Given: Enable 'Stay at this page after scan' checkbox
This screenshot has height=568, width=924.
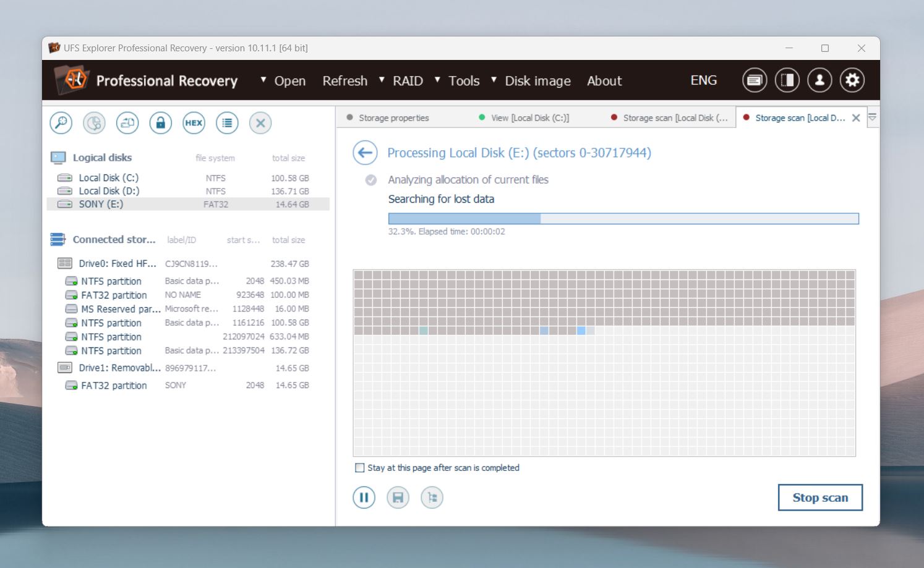Looking at the screenshot, I should coord(359,468).
